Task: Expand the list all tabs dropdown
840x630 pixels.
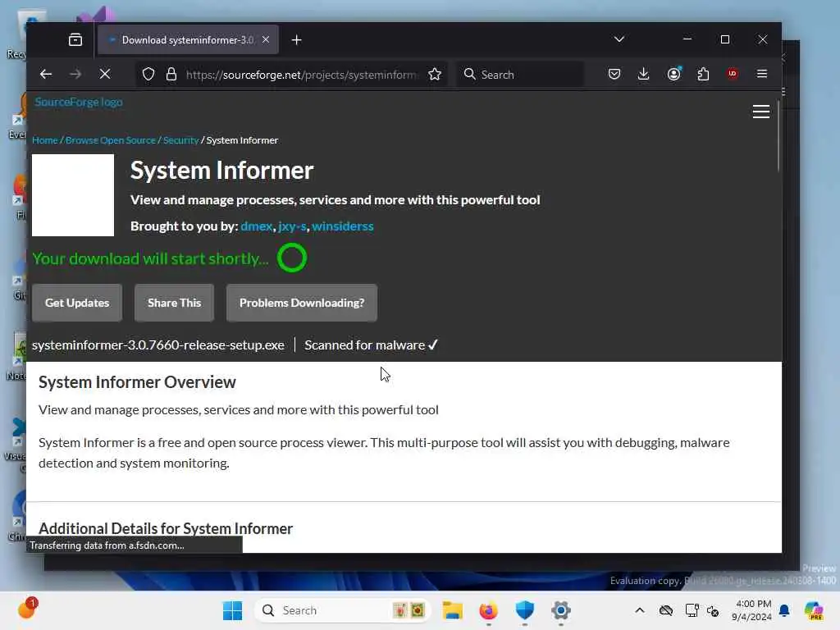Action: pos(619,39)
